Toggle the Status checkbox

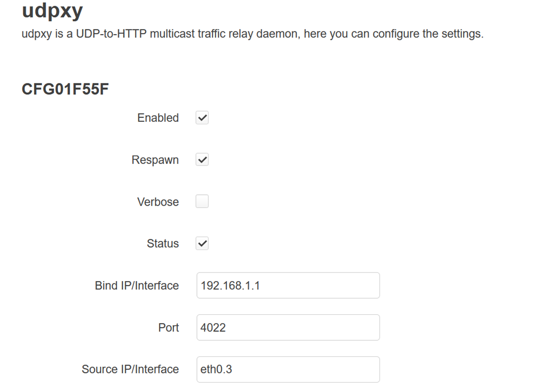tap(202, 244)
